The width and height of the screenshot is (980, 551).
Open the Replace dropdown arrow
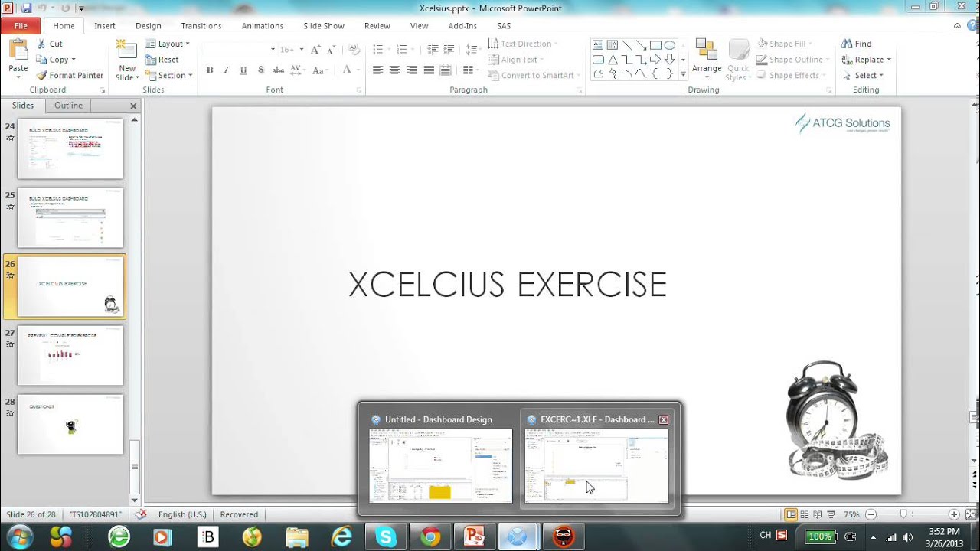click(890, 60)
